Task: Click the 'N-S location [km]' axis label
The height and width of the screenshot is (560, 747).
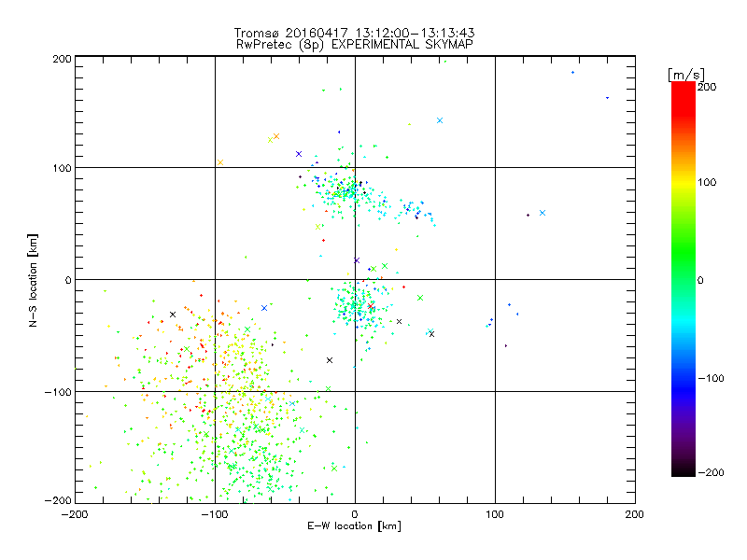Action: (x=33, y=280)
